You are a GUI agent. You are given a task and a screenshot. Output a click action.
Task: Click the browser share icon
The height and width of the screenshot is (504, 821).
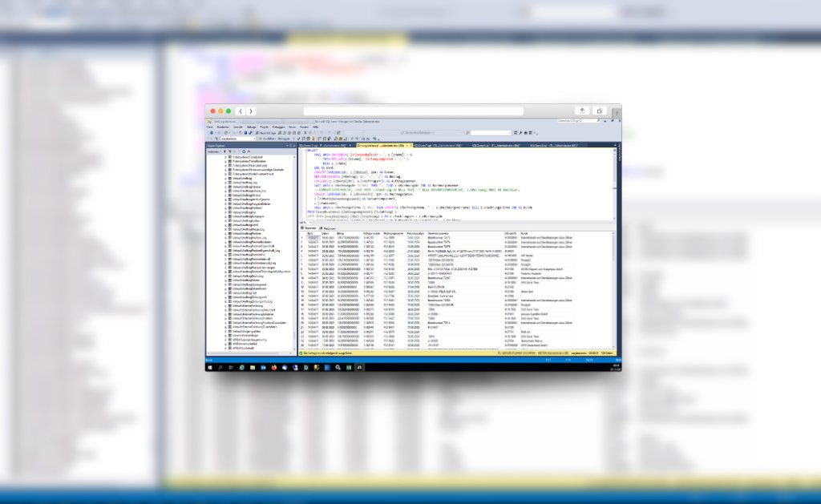(582, 111)
